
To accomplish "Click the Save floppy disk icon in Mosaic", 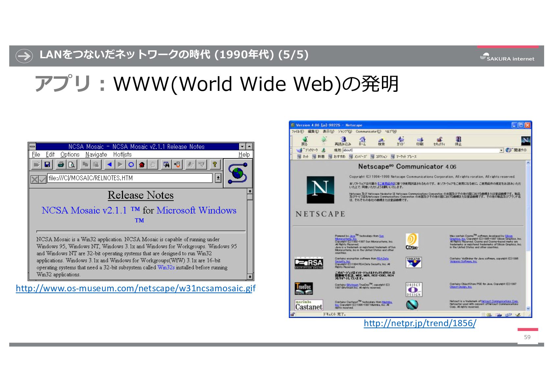I will (47, 164).
